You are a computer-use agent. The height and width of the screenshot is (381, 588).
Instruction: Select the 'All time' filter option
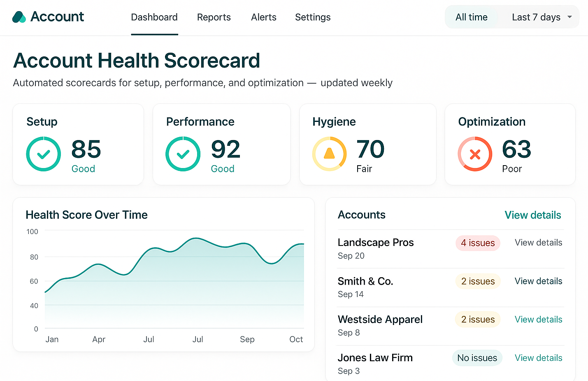pos(471,17)
